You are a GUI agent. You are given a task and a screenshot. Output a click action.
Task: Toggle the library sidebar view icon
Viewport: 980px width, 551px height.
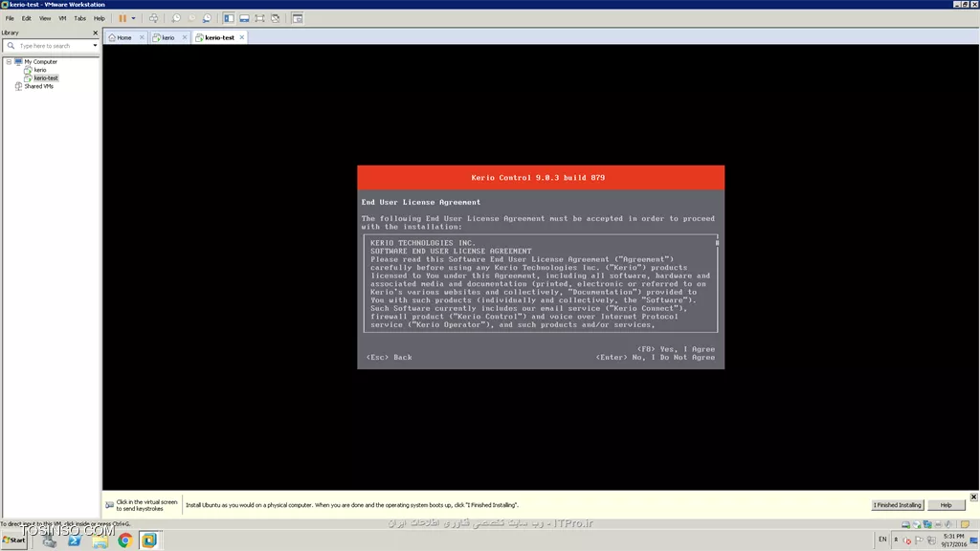coord(229,18)
